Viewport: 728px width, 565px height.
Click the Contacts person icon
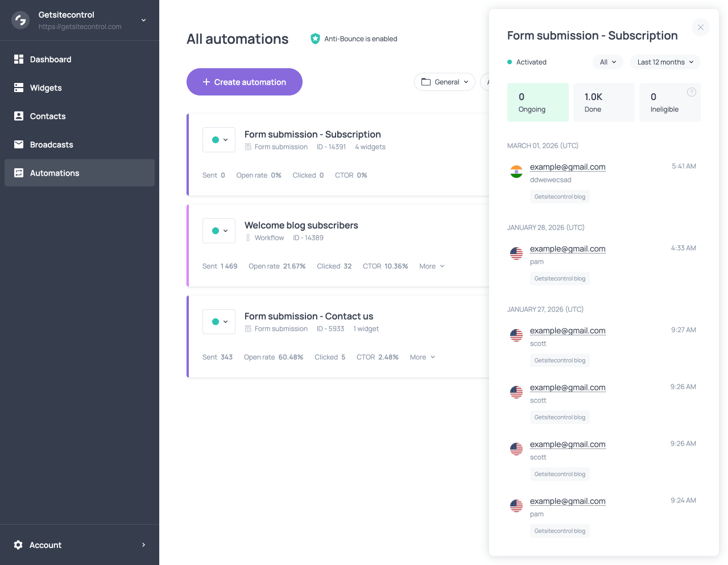tap(19, 116)
